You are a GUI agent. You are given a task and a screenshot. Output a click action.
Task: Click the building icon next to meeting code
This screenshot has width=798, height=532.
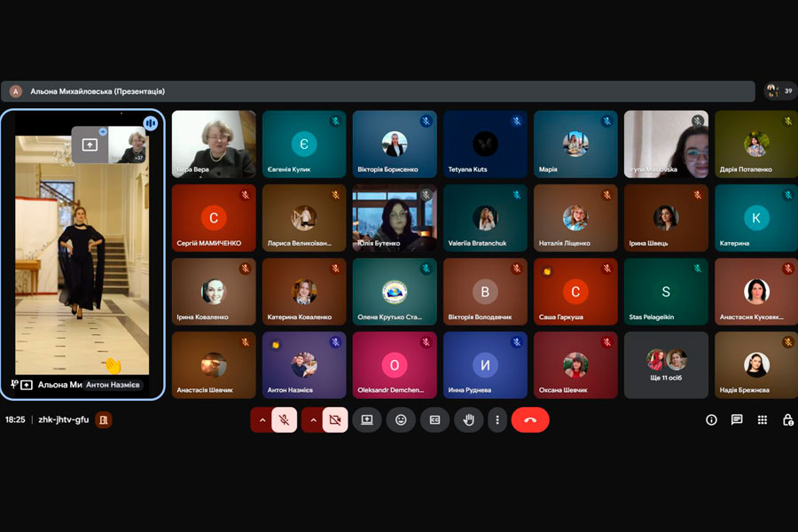point(104,419)
